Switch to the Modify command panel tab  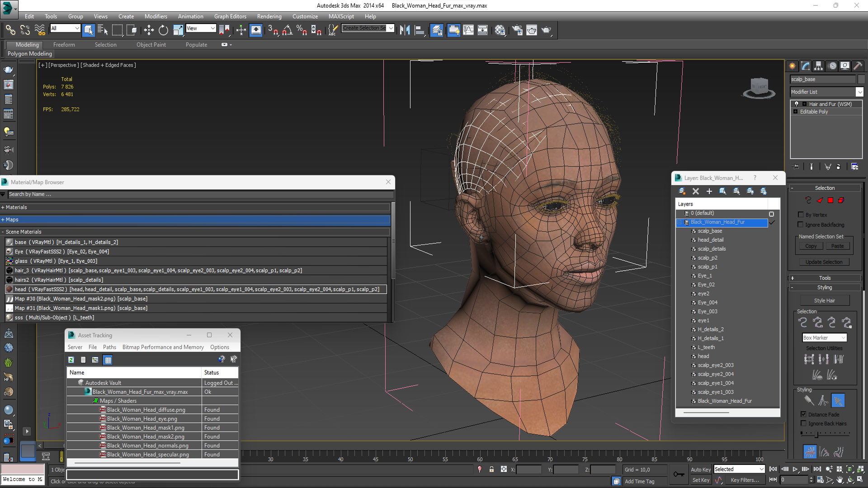pos(806,66)
